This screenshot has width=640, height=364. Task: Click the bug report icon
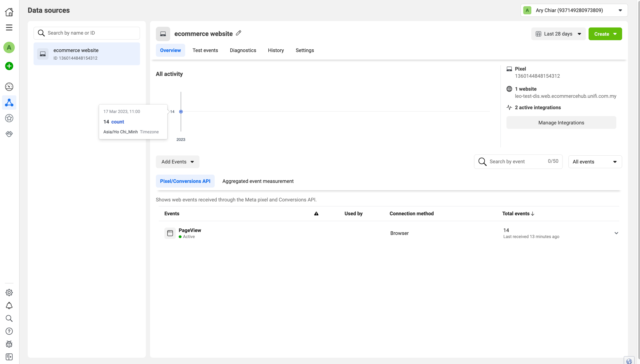click(9, 344)
